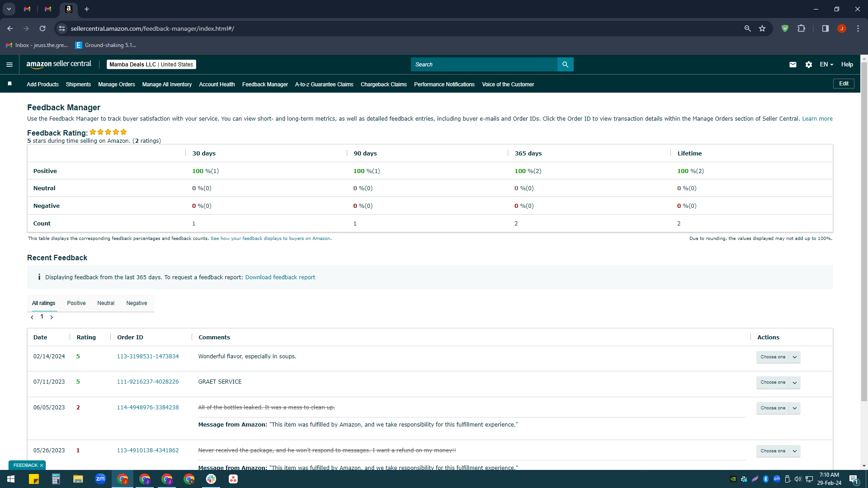Switch to the Negative tab
The image size is (868, 488).
[137, 303]
